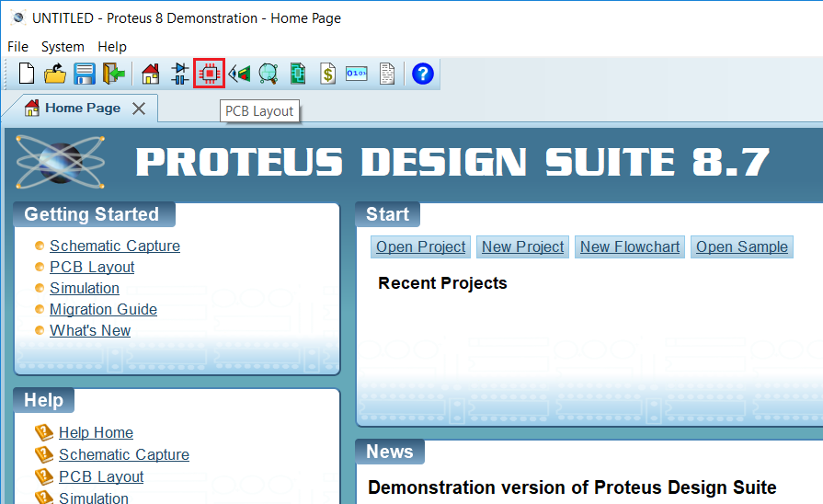Viewport: 823px width, 504px height.
Task: Click the blue Help question mark icon
Action: tap(422, 74)
